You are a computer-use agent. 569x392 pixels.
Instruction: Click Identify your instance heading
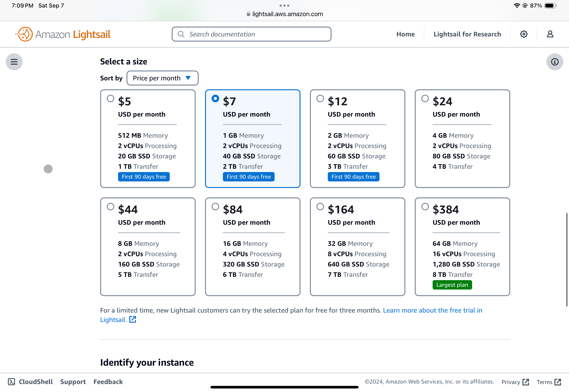(x=147, y=362)
